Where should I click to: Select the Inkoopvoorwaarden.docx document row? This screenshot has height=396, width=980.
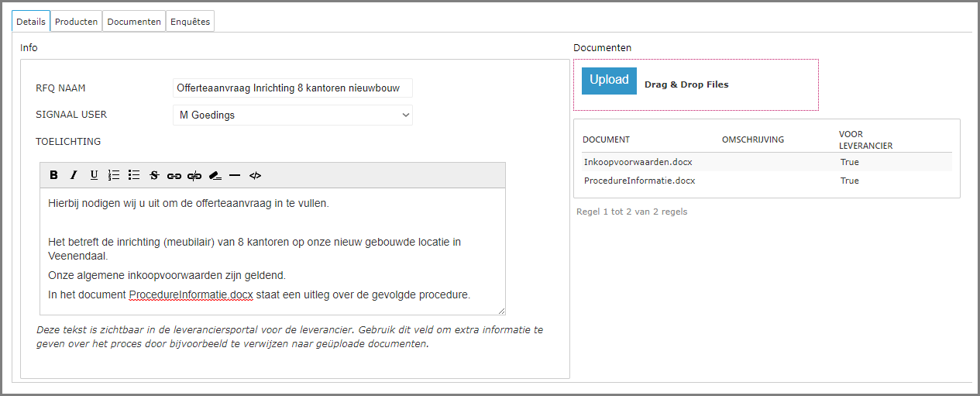638,162
